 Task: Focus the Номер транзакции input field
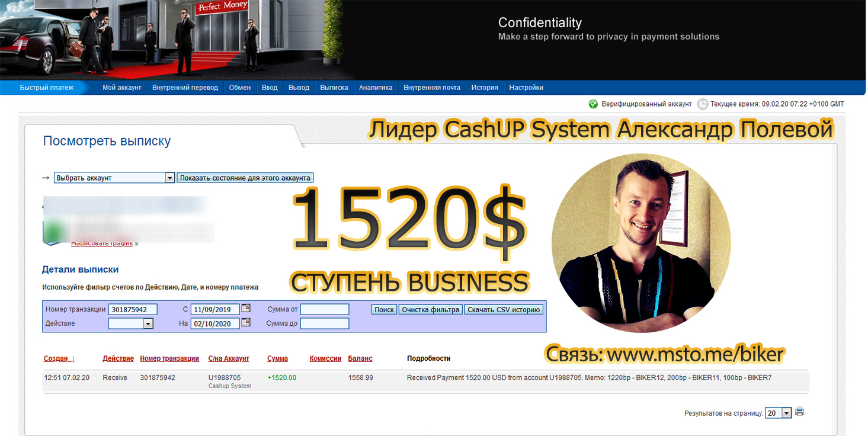pyautogui.click(x=133, y=309)
